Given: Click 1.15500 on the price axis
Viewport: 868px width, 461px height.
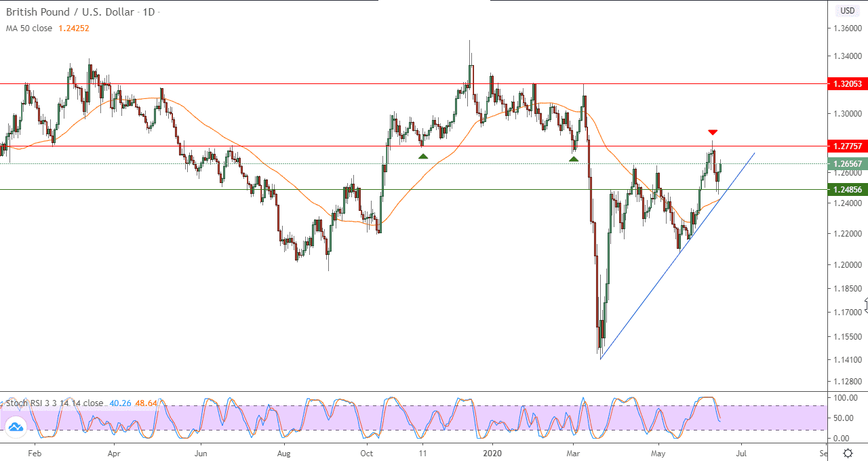Looking at the screenshot, I should click(x=848, y=337).
